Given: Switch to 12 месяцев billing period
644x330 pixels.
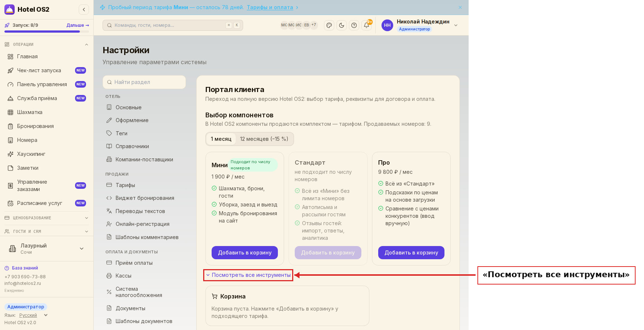Looking at the screenshot, I should point(264,139).
